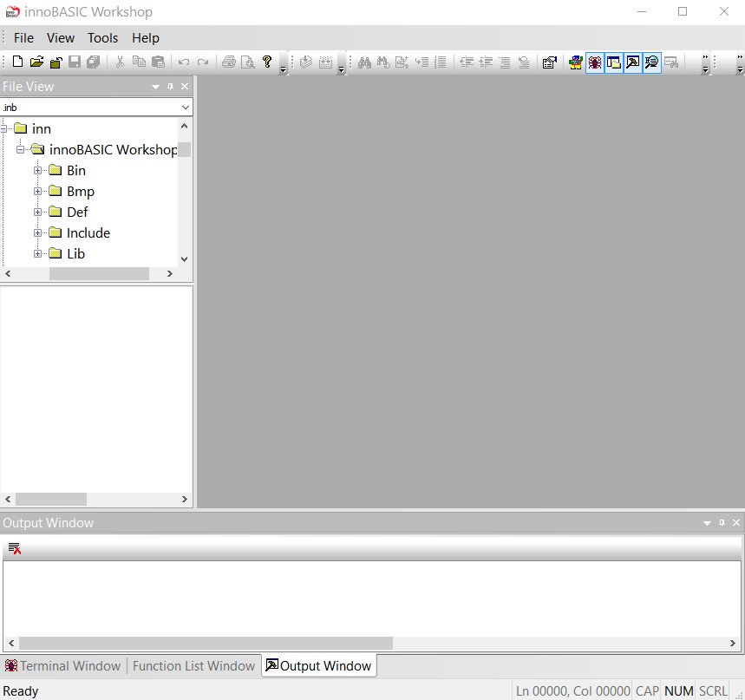The height and width of the screenshot is (700, 745).
Task: Open the Tools menu
Action: click(102, 38)
